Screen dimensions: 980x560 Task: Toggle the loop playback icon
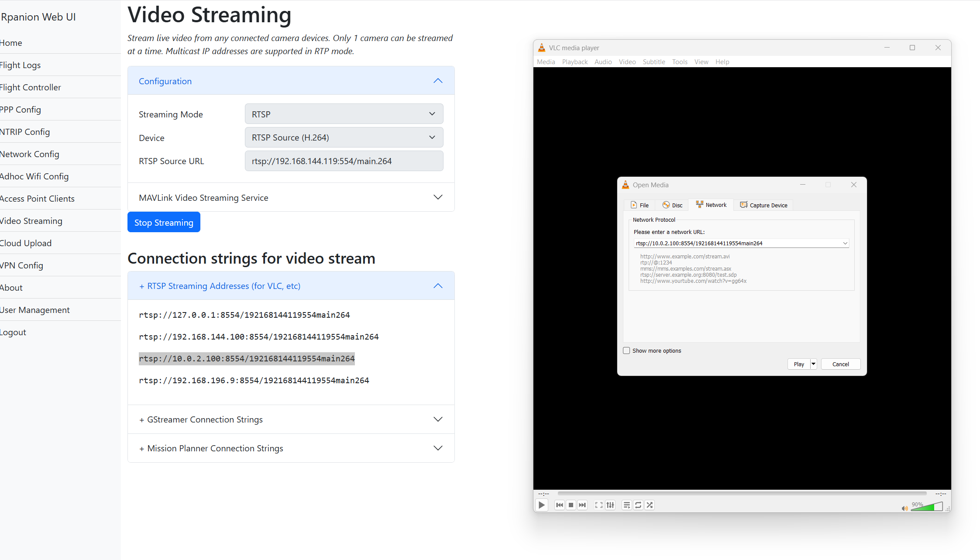(x=638, y=505)
